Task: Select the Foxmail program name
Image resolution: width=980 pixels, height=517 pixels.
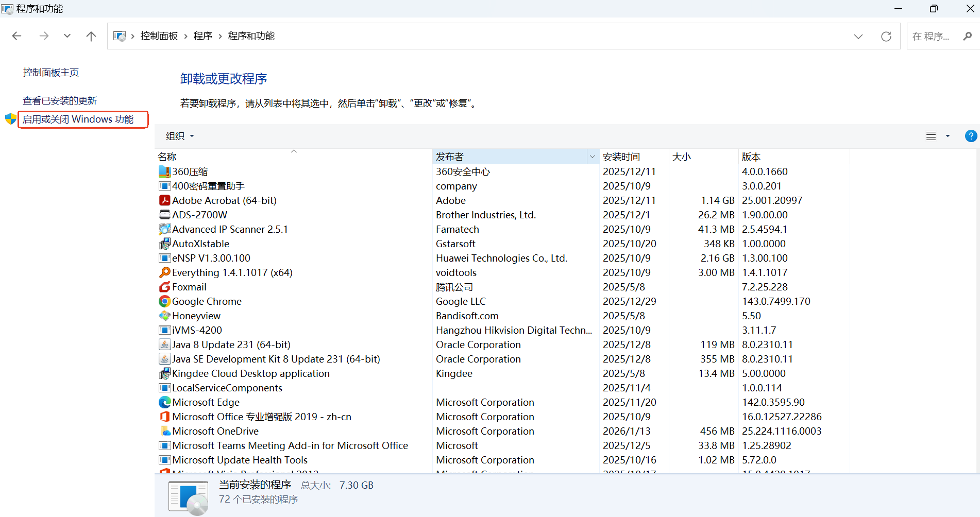Action: click(189, 287)
